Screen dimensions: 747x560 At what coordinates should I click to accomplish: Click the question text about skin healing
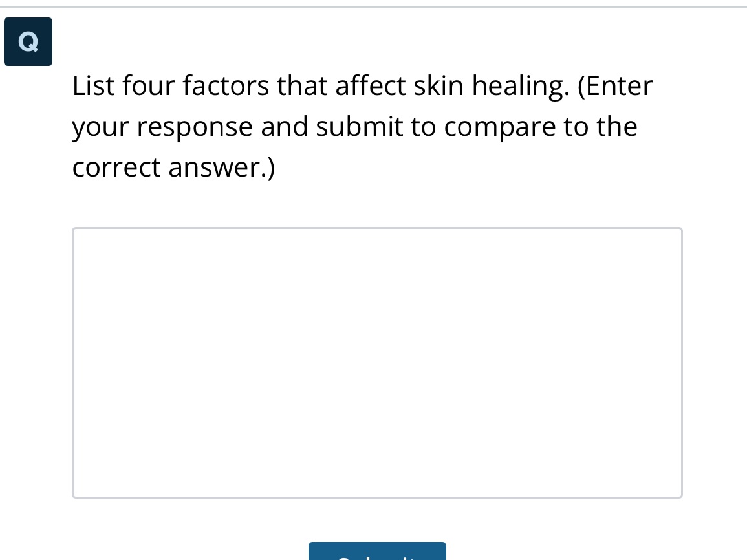tap(362, 126)
